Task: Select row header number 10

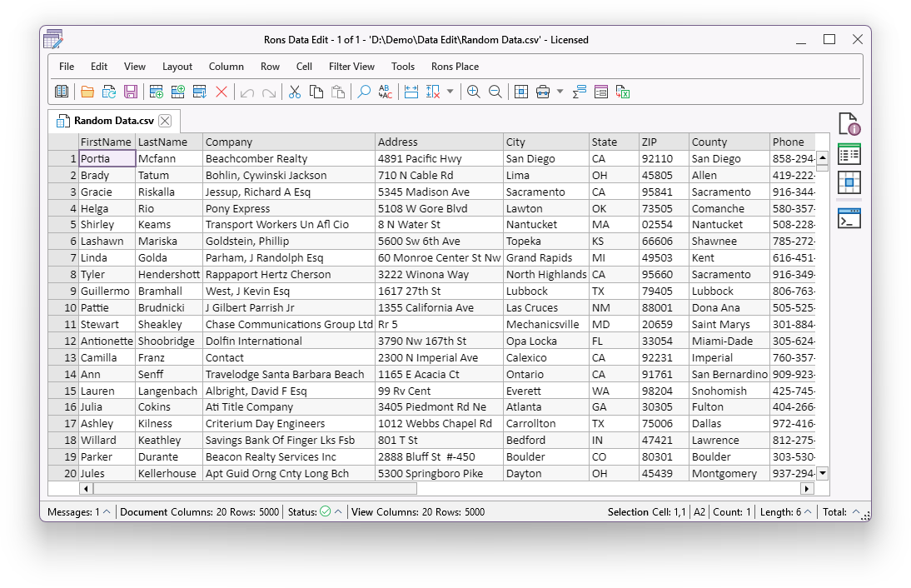Action: tap(63, 308)
